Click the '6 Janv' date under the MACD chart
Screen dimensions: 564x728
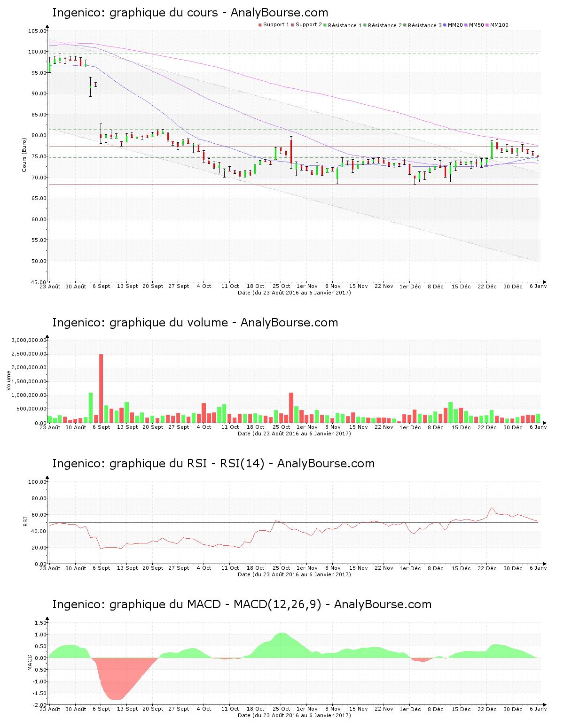[x=538, y=709]
